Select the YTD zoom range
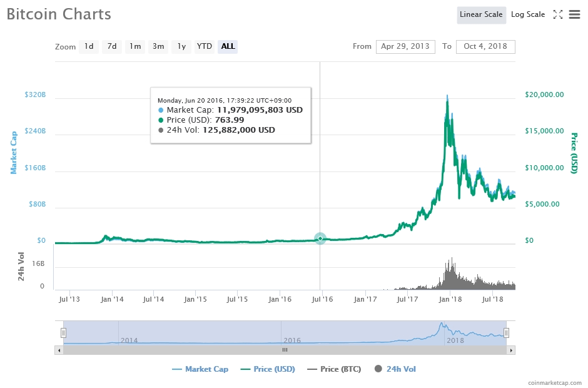 click(204, 46)
